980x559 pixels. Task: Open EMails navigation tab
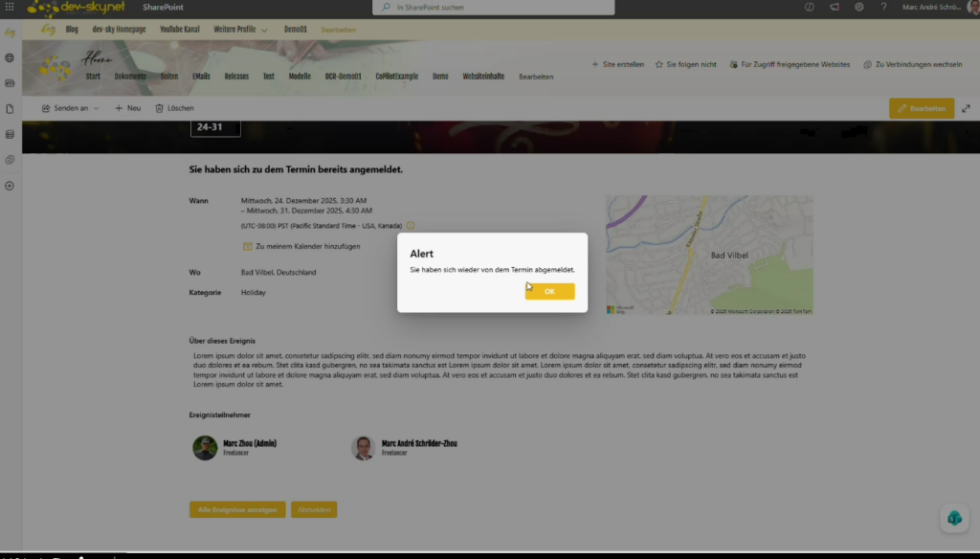click(201, 77)
